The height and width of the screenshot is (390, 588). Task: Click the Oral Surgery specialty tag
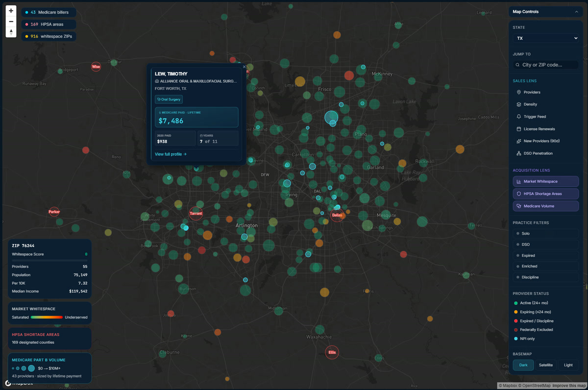(169, 99)
